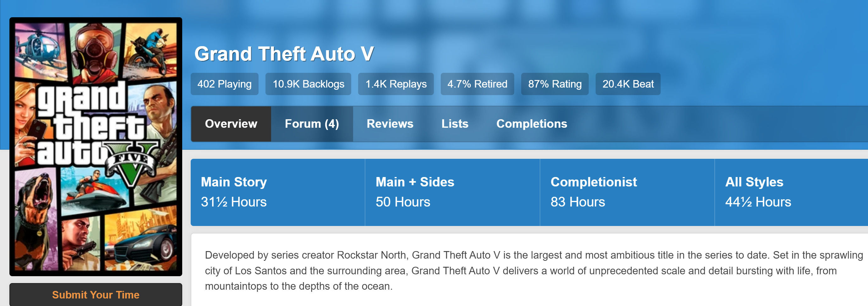Screen dimensions: 868x306
Task: Select the Main Story time box
Action: pos(277,192)
